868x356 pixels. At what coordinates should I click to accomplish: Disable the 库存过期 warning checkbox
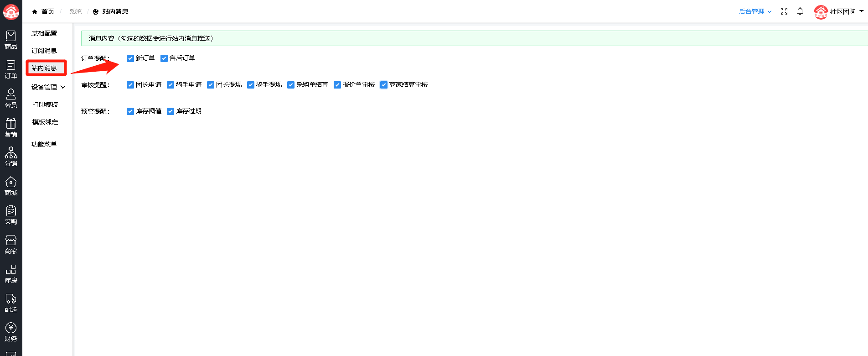pos(170,111)
